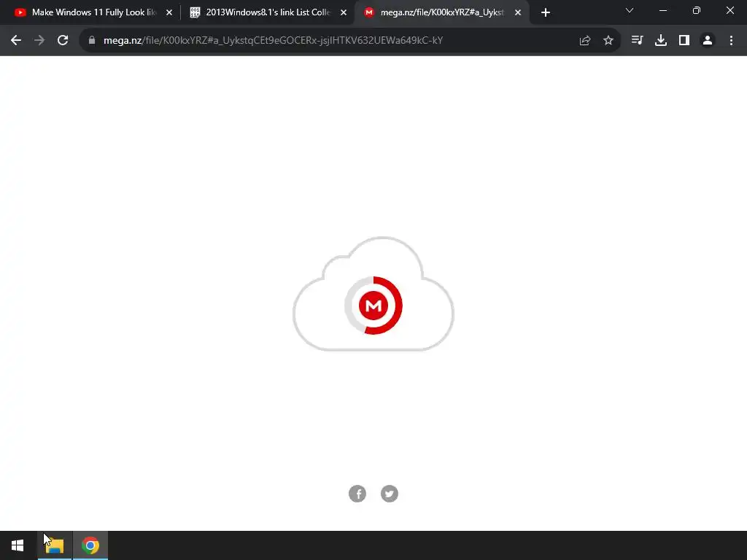Click the MEGA logo loading spinner
The image size is (747, 560).
point(373,306)
